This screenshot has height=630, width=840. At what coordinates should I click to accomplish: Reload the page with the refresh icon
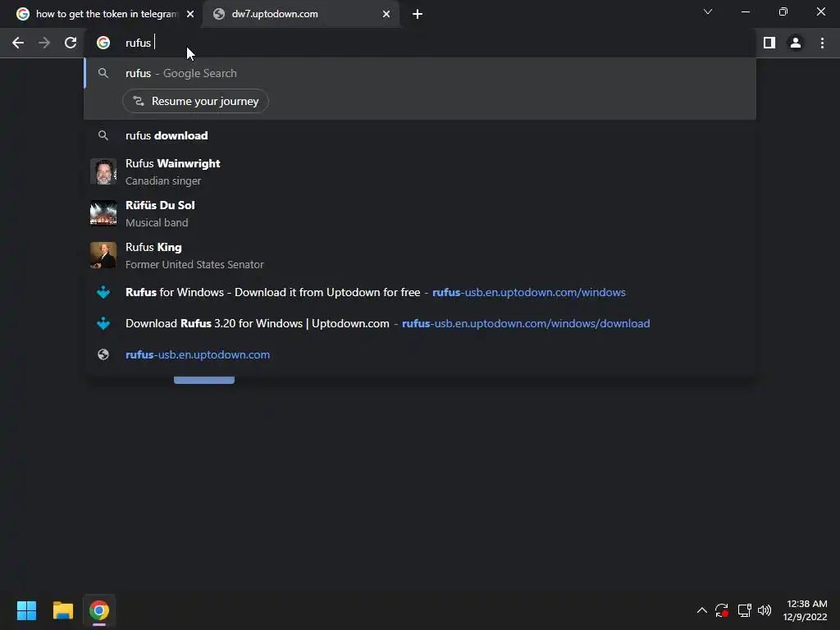coord(71,43)
